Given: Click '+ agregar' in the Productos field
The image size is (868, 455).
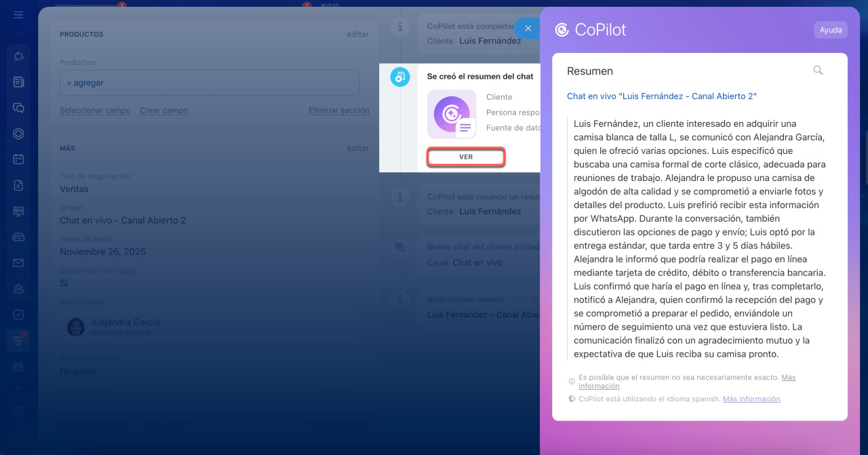Looking at the screenshot, I should [x=85, y=83].
